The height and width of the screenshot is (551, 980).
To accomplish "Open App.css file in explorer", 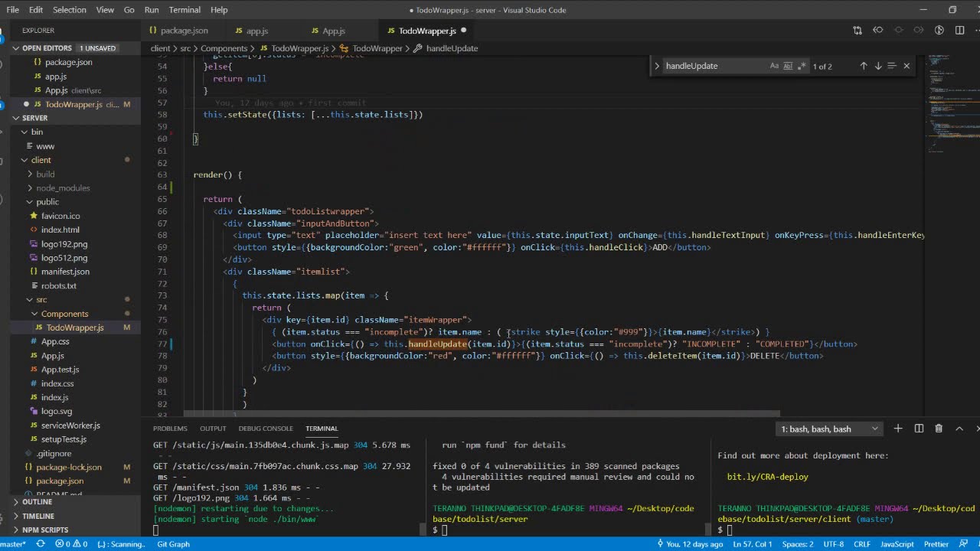I will [x=55, y=341].
